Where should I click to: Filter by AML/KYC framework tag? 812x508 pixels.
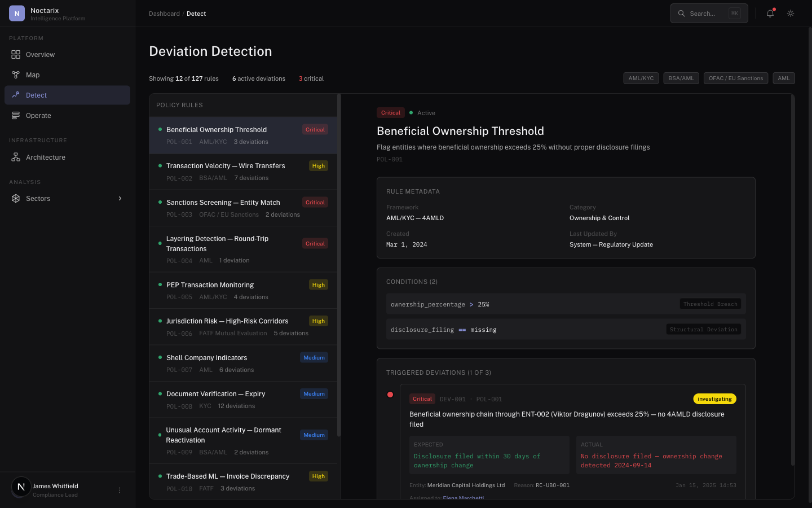(641, 78)
